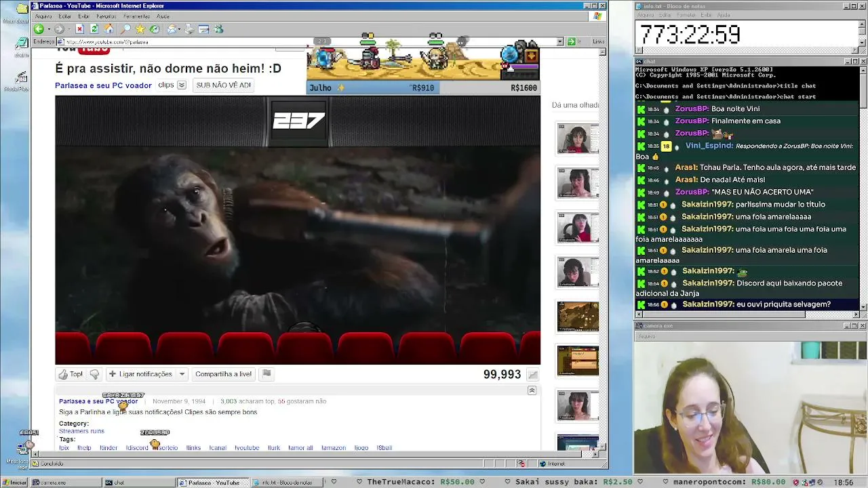Refresh the page in Internet Explorer
This screenshot has width=868, height=488.
click(x=94, y=29)
